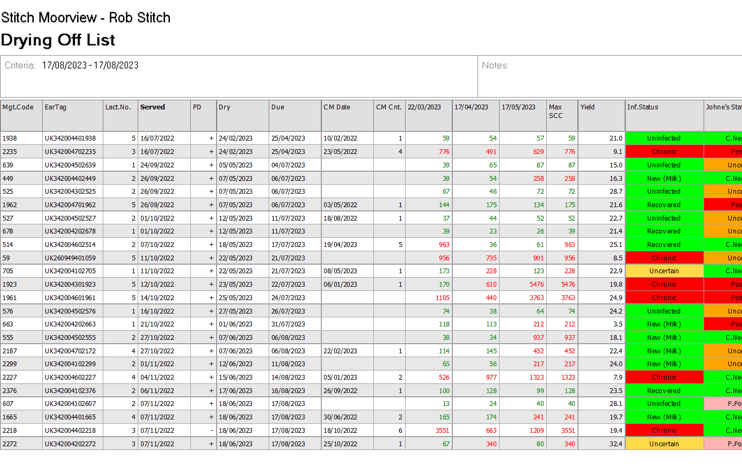Select the row for cow 1938
742x464 pixels.
click(10, 139)
